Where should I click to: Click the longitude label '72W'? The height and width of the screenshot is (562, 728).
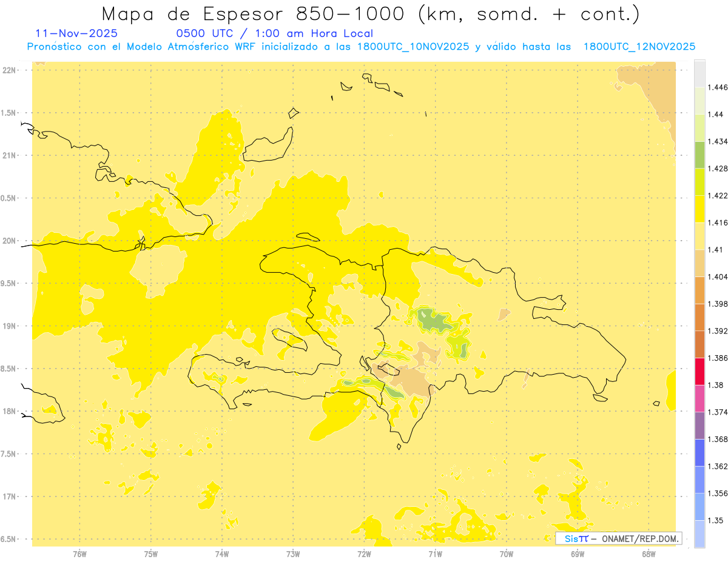click(x=364, y=554)
